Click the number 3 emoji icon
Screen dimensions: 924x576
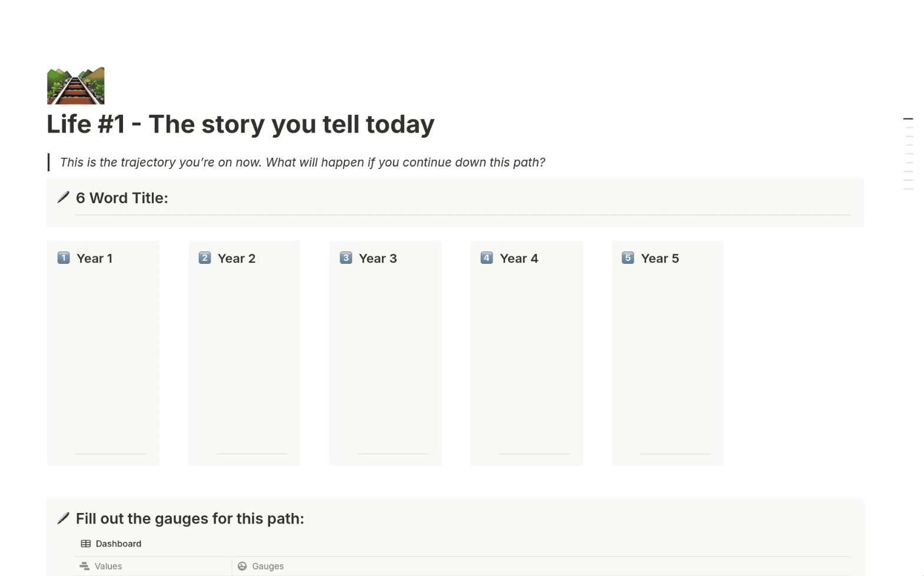pyautogui.click(x=345, y=258)
